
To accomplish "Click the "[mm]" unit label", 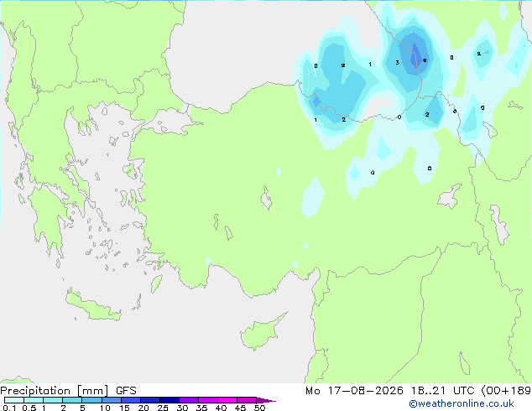I will [92, 391].
